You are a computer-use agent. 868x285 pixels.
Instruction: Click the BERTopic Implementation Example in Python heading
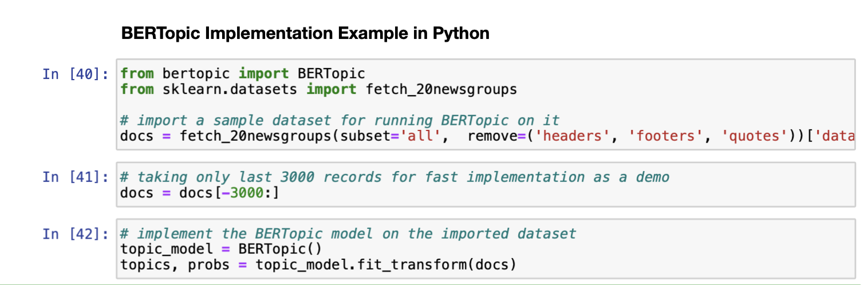(x=305, y=33)
